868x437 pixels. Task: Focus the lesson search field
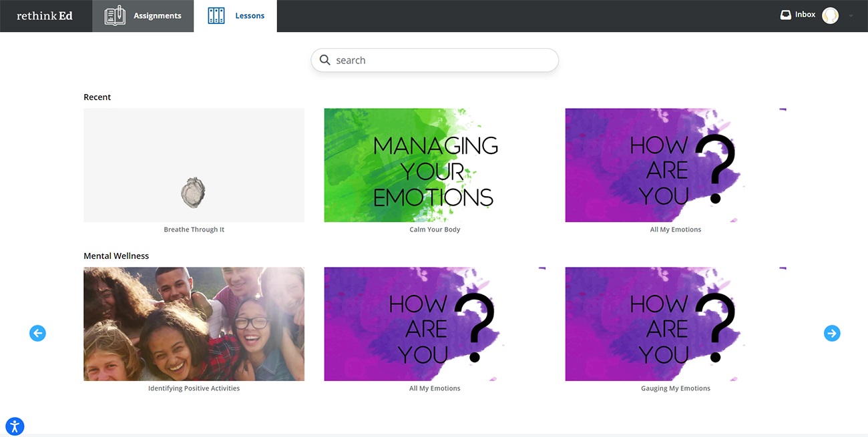point(435,60)
